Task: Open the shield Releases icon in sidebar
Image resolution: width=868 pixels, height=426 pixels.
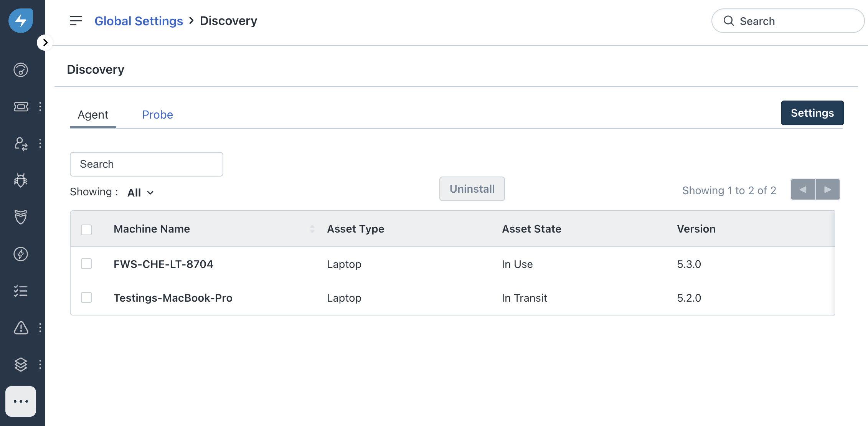Action: pos(21,217)
